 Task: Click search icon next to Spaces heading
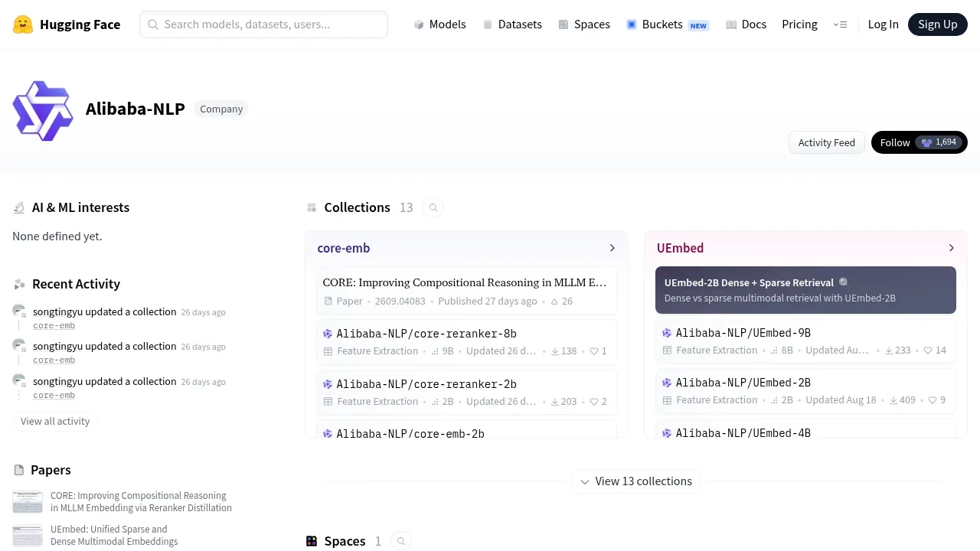click(x=400, y=541)
